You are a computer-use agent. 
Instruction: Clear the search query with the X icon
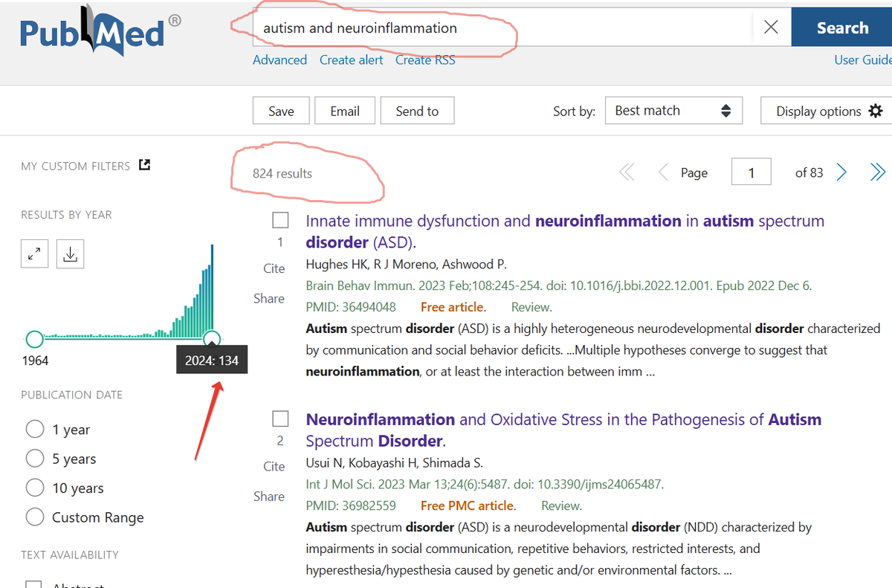[x=772, y=28]
